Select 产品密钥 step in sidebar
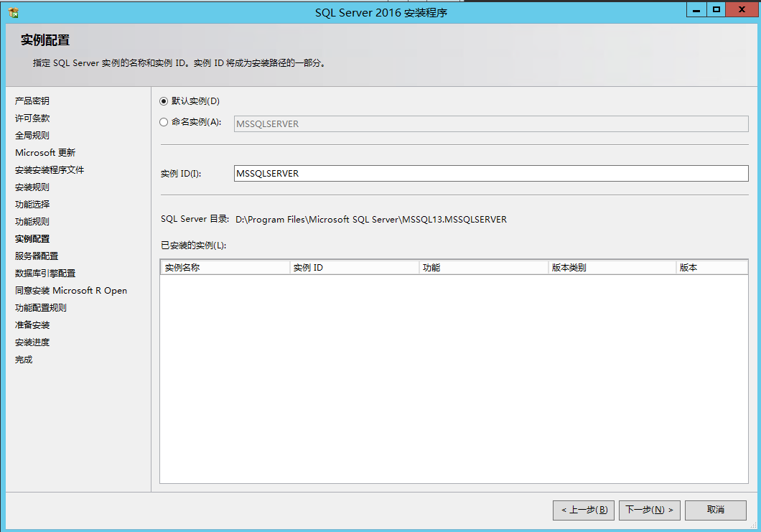 [x=32, y=101]
